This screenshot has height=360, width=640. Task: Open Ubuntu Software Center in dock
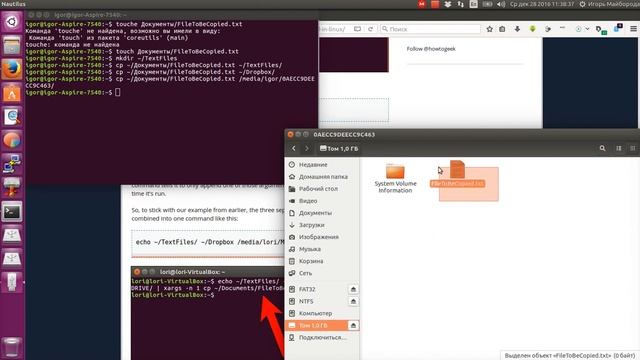(x=11, y=93)
